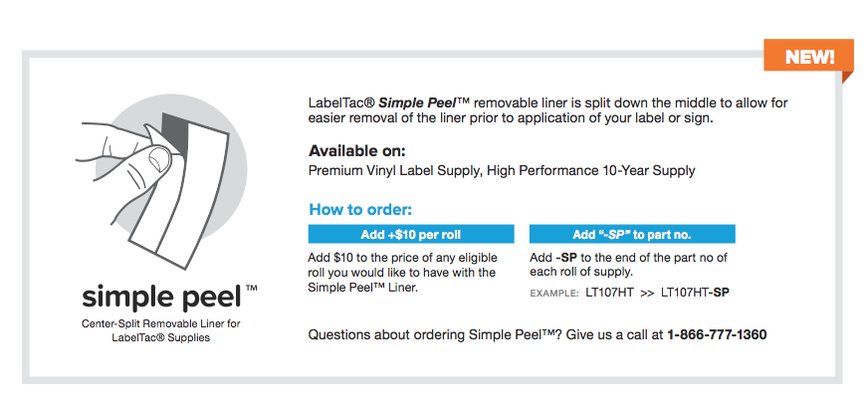Screen dimensions: 868x406
Task: Click the "EXAMPLE:" label
Action: click(554, 294)
